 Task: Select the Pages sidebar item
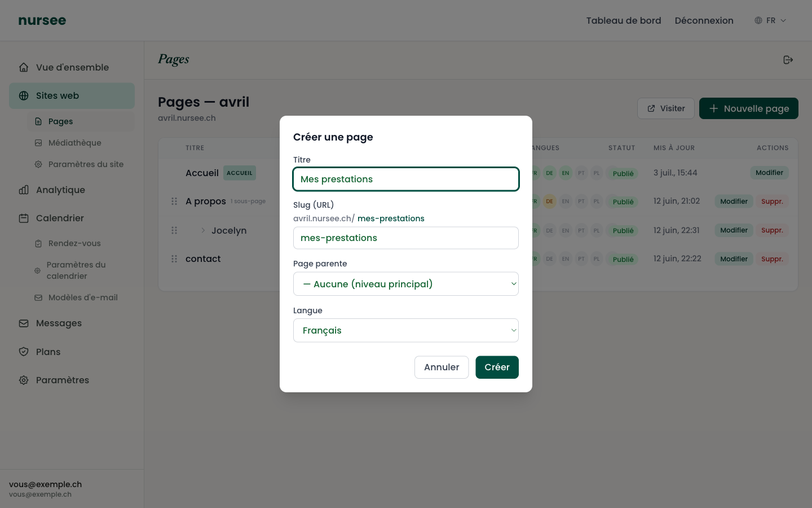[81, 121]
